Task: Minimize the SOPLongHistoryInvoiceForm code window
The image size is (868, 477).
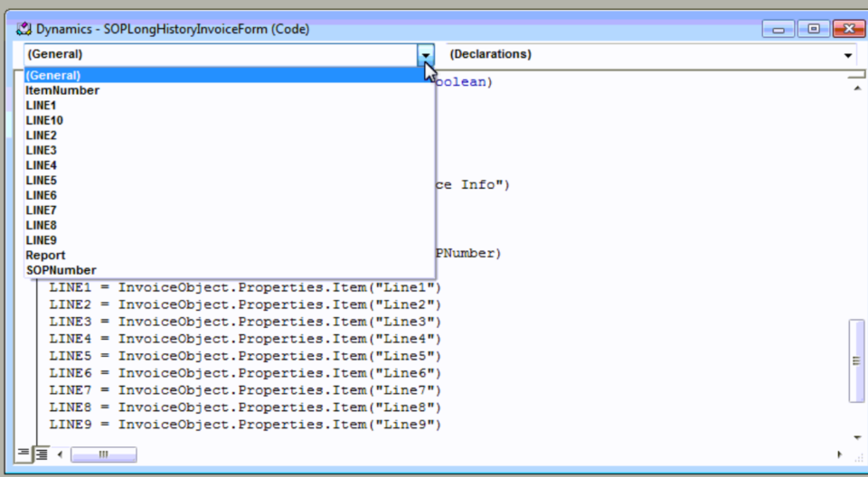Action: pyautogui.click(x=778, y=29)
